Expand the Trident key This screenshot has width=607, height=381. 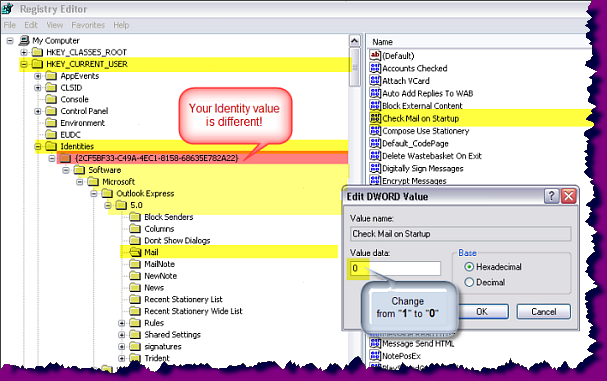[x=122, y=358]
